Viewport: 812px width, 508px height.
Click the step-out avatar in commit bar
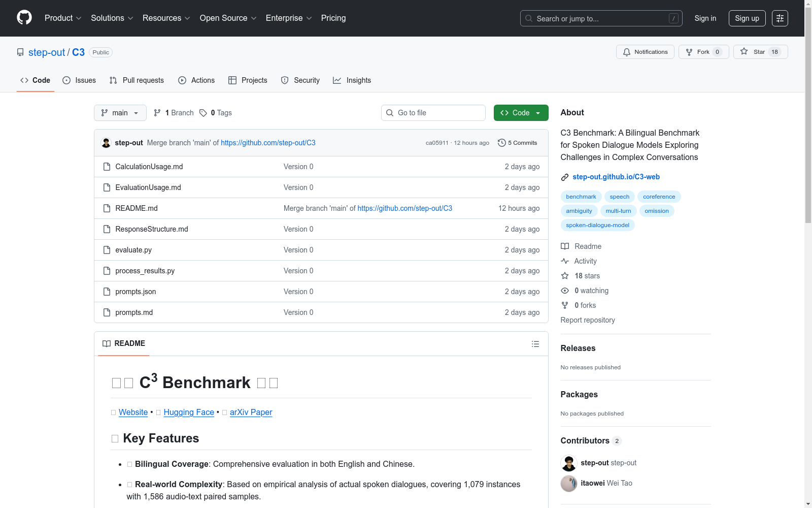pos(106,143)
